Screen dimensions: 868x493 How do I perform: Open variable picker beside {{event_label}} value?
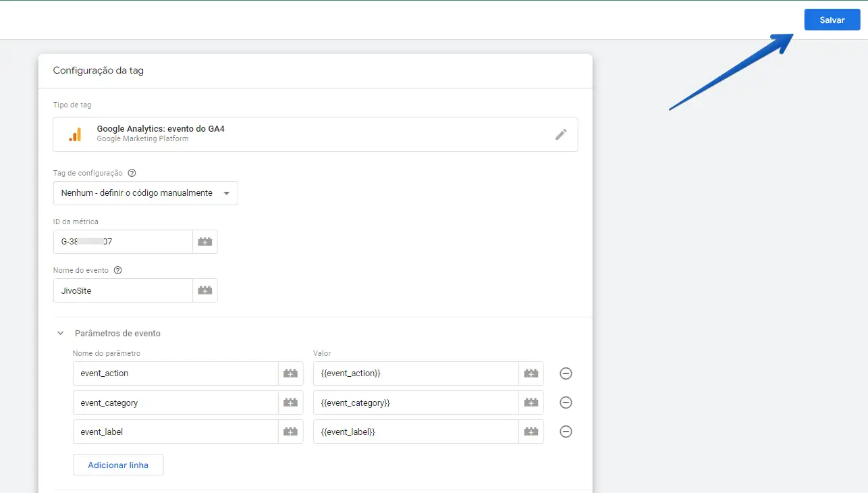click(531, 432)
